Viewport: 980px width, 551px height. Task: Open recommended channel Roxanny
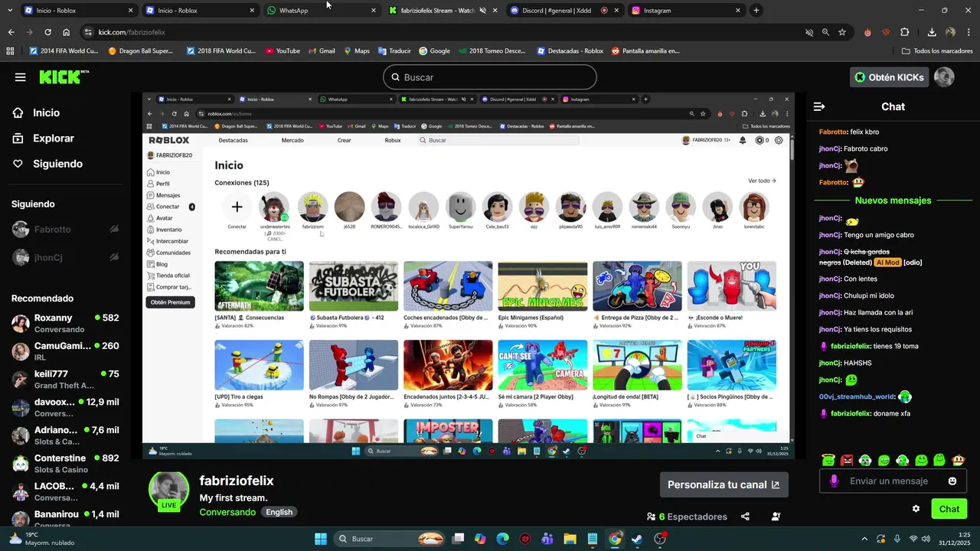point(65,323)
